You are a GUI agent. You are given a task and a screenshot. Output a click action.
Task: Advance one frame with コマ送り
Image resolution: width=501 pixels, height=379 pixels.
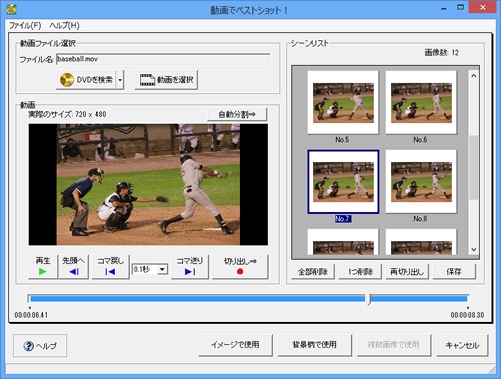[x=190, y=266]
